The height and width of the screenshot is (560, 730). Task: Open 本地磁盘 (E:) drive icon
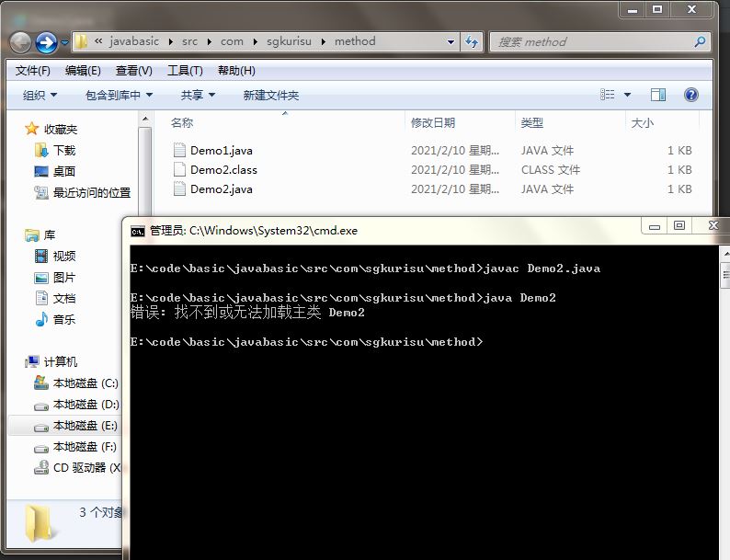pyautogui.click(x=41, y=427)
